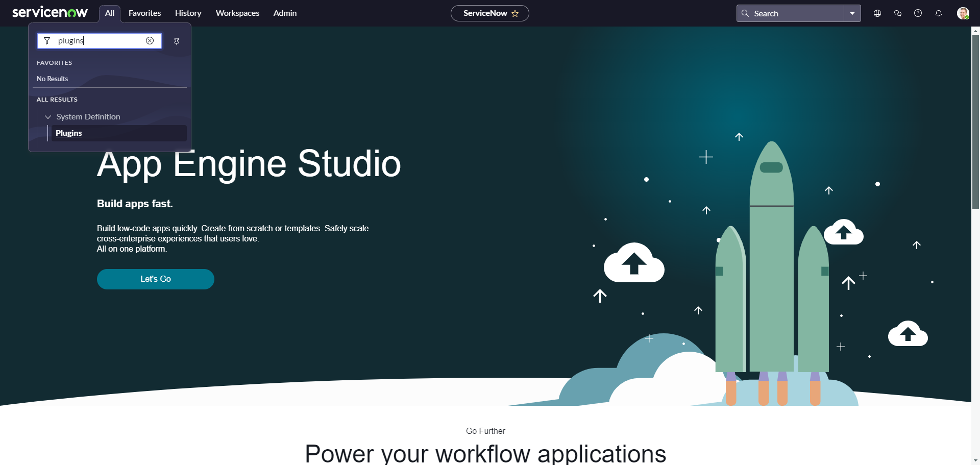The width and height of the screenshot is (980, 465).
Task: Click the scrollbar down arrow
Action: click(x=975, y=460)
